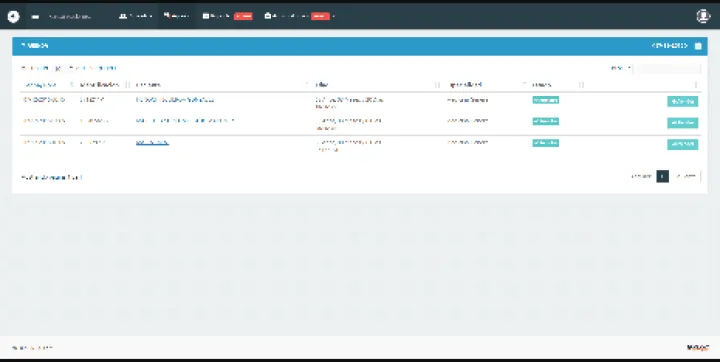Open the third row's underlined blue link
720x362 pixels.
coord(152,142)
